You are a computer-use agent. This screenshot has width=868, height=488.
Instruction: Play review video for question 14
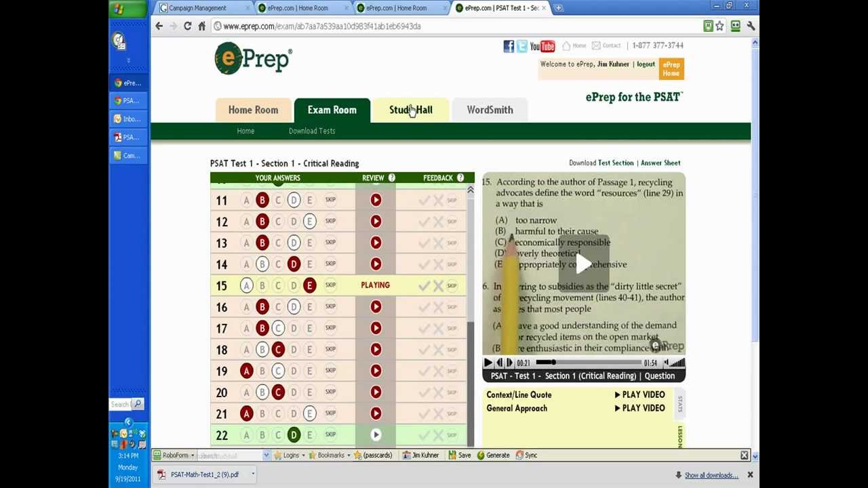tap(376, 264)
